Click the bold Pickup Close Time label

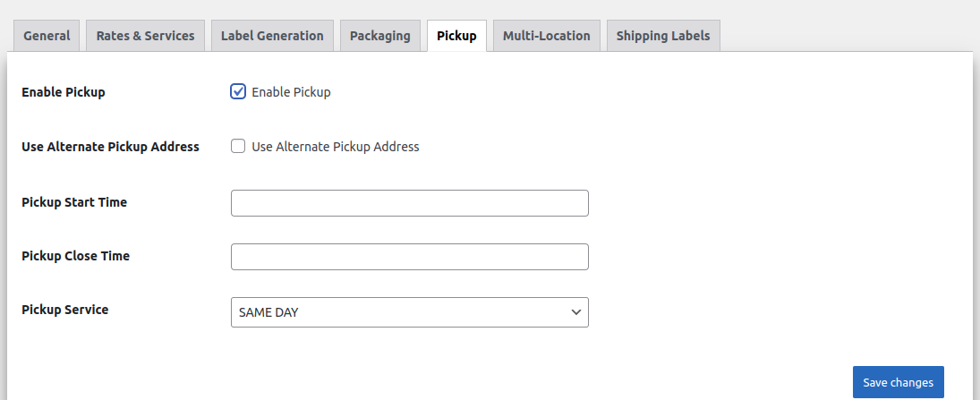pos(75,256)
